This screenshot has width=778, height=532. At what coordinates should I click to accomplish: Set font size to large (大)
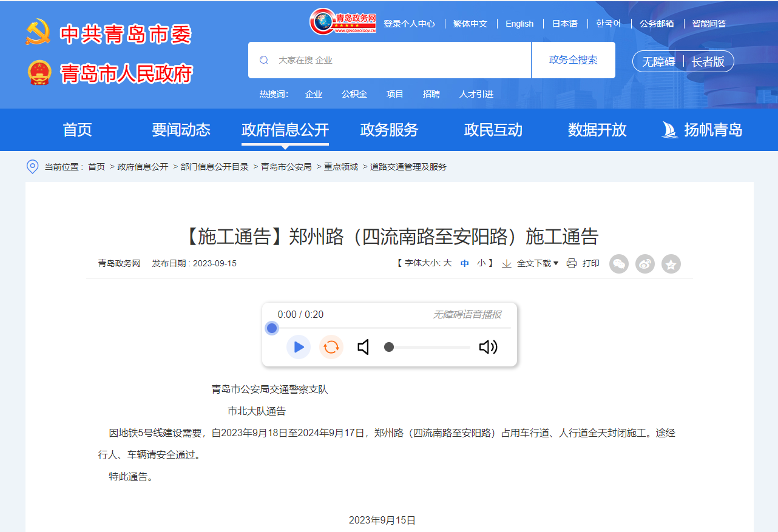pos(447,263)
